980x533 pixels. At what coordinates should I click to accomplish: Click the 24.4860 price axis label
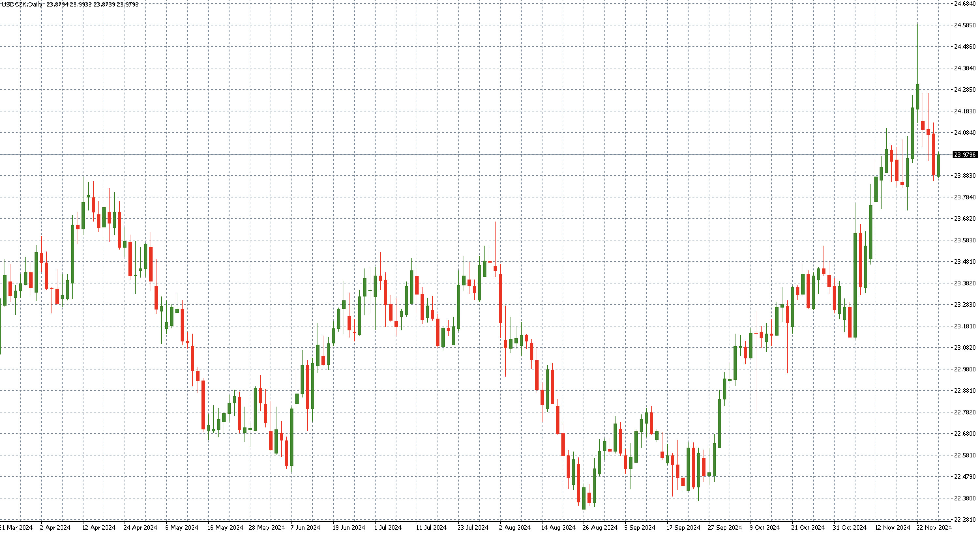click(965, 47)
